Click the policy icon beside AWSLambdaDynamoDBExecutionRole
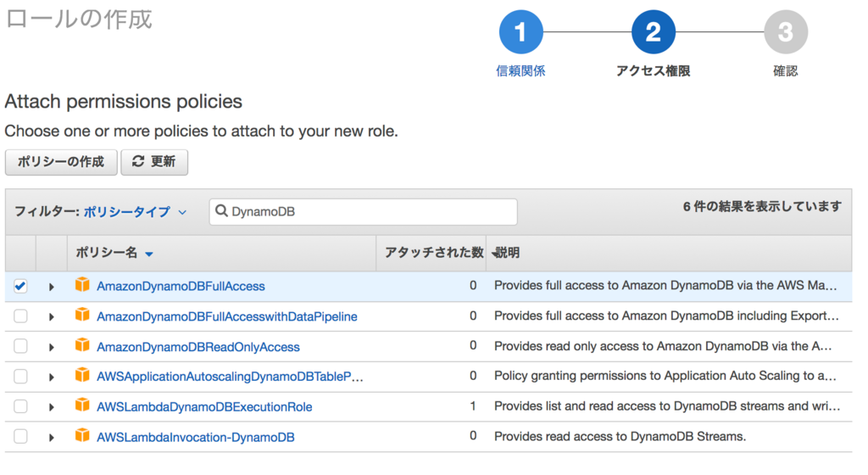 (82, 405)
